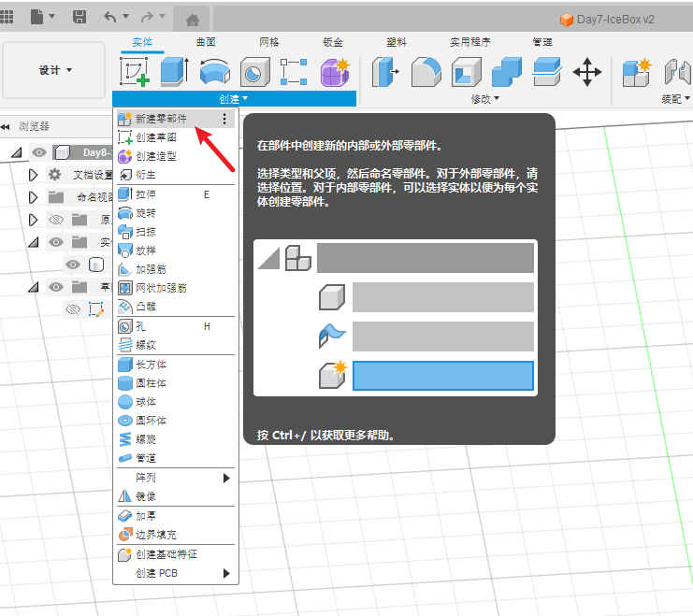Toggle the eye icon of the Day8 root component
693x616 pixels.
coord(38,152)
